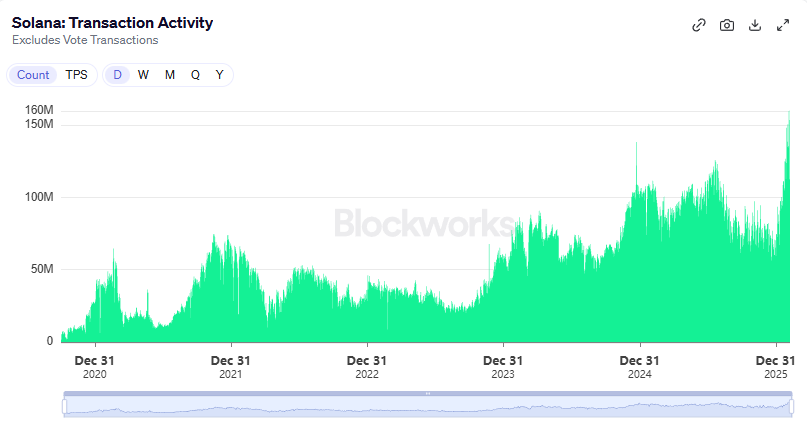Image resolution: width=807 pixels, height=425 pixels.
Task: Select daily (D) interval
Action: click(117, 75)
